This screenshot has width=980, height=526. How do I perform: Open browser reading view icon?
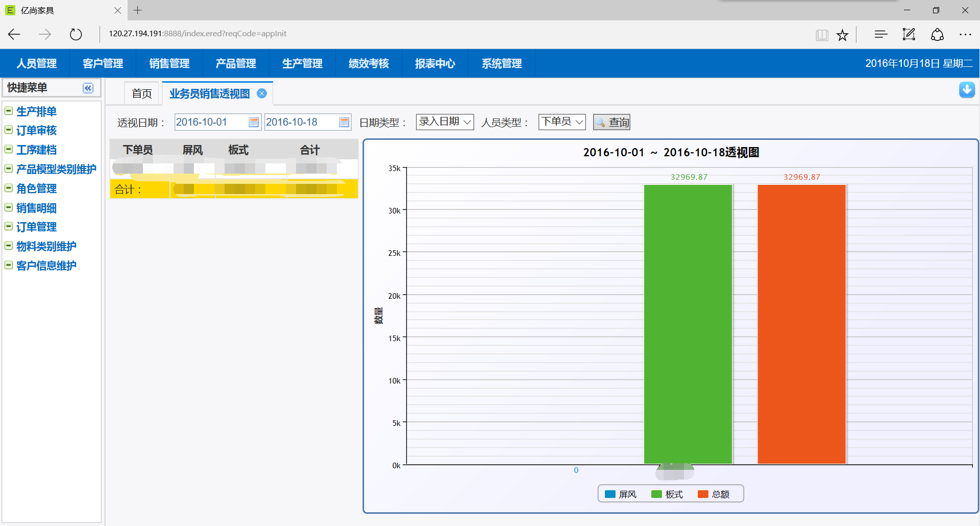[x=821, y=35]
